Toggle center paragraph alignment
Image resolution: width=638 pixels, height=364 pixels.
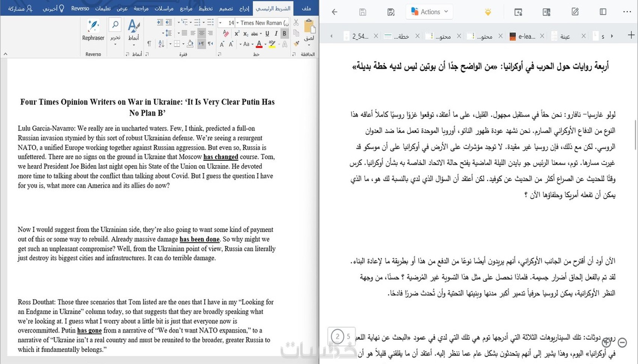[x=202, y=33]
